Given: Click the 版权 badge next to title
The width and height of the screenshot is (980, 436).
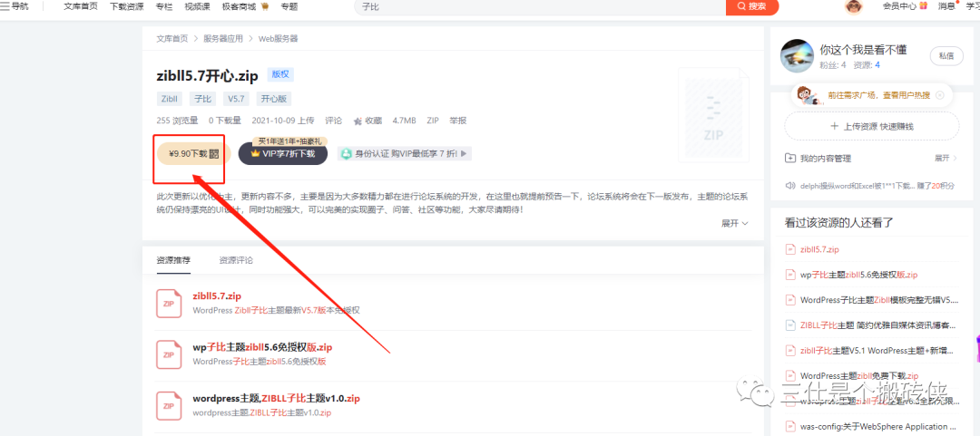Looking at the screenshot, I should [x=280, y=74].
